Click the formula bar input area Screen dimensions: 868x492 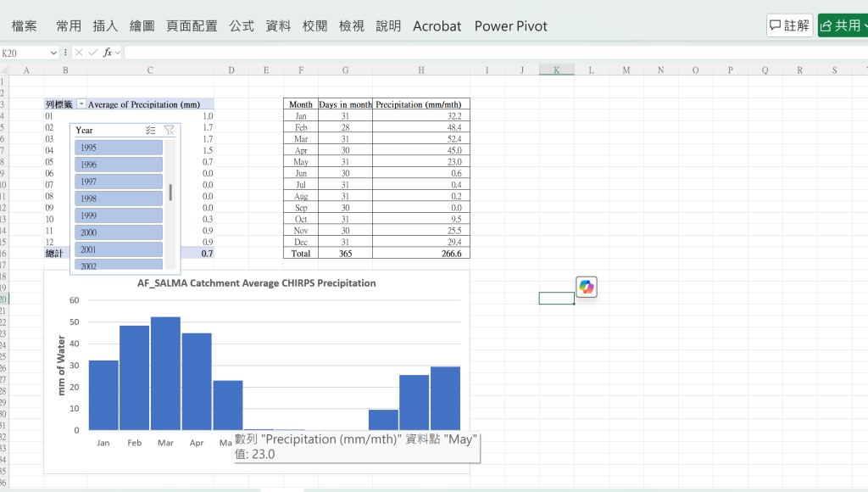[x=495, y=53]
